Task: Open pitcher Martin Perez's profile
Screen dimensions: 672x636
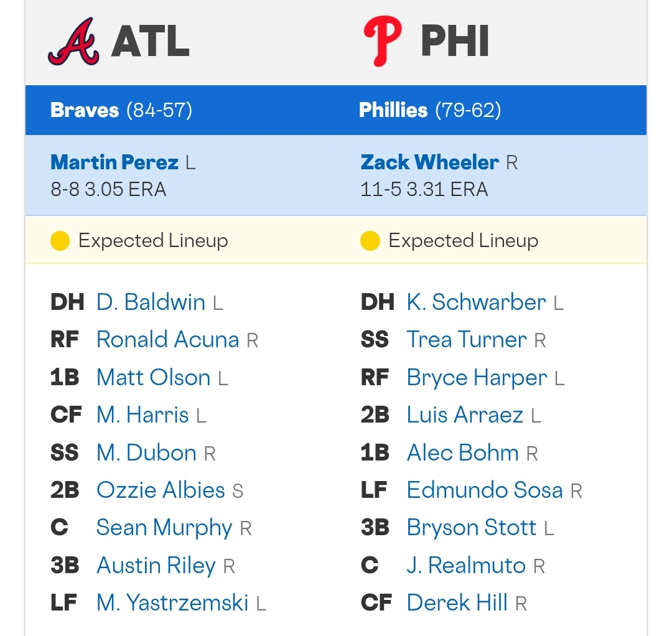Action: [x=114, y=162]
